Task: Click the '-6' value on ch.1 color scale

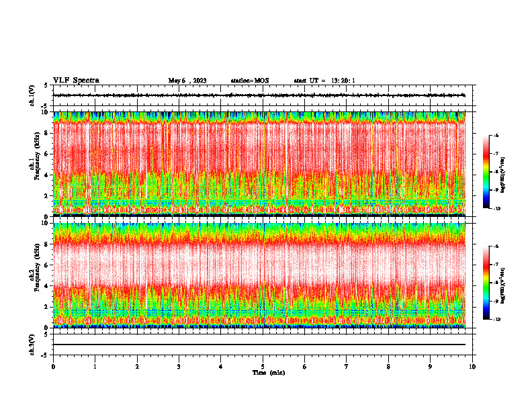Action: tap(496, 135)
